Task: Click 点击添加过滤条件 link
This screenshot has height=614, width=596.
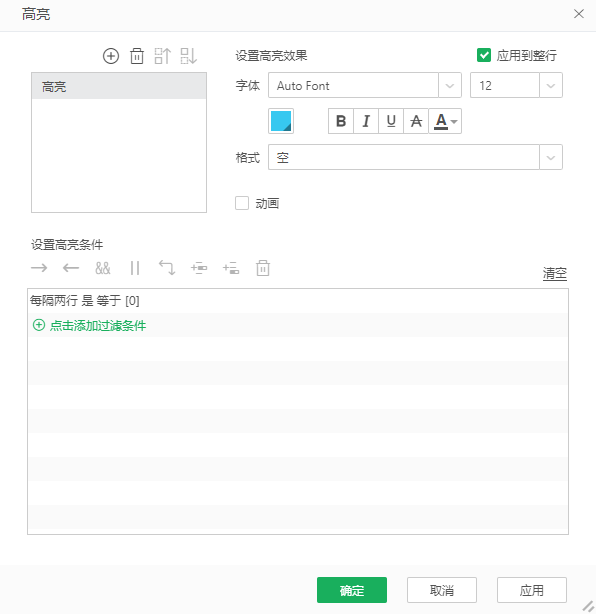Action: [x=98, y=325]
